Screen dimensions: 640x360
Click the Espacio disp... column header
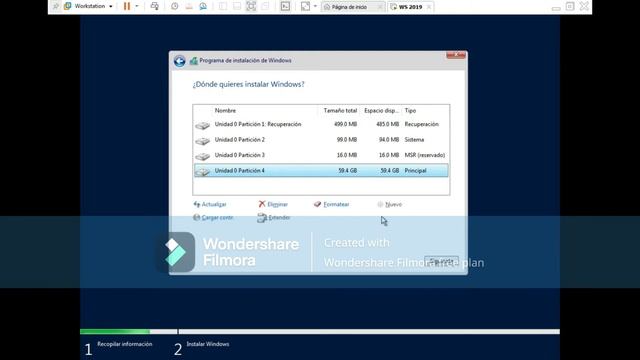(x=382, y=111)
